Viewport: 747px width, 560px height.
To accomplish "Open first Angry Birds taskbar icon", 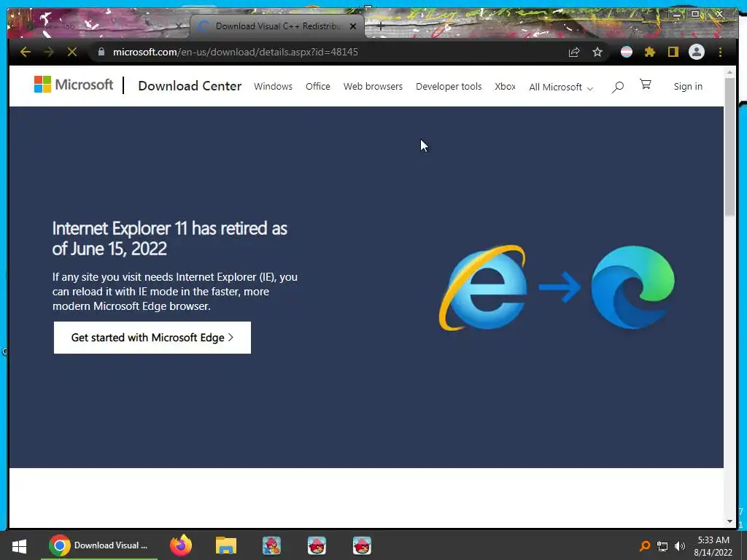I will click(271, 545).
